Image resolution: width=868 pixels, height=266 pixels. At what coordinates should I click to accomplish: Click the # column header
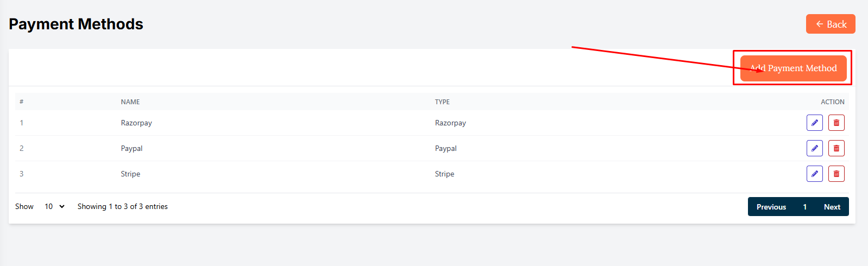point(21,102)
